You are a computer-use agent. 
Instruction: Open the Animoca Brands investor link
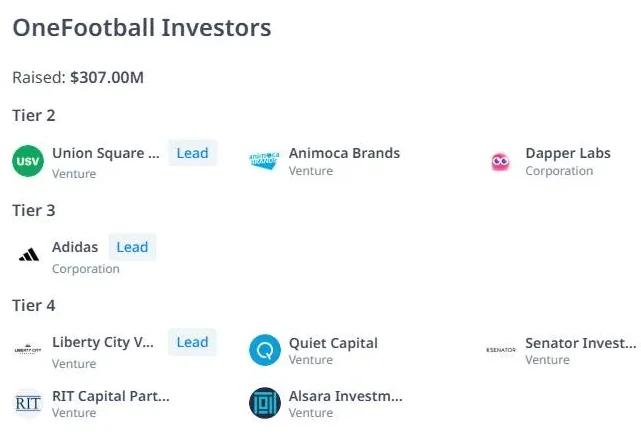click(x=344, y=153)
